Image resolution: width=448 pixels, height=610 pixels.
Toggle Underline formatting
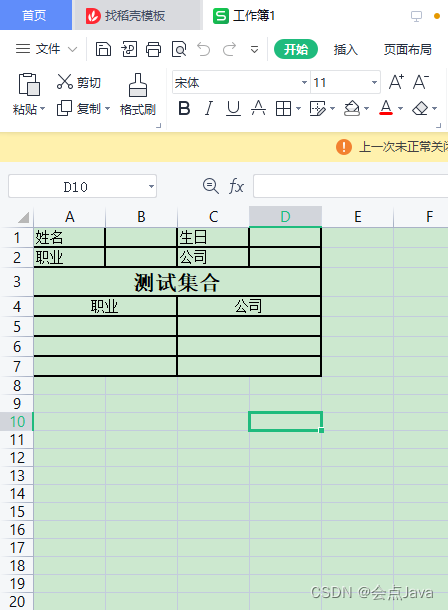[233, 109]
